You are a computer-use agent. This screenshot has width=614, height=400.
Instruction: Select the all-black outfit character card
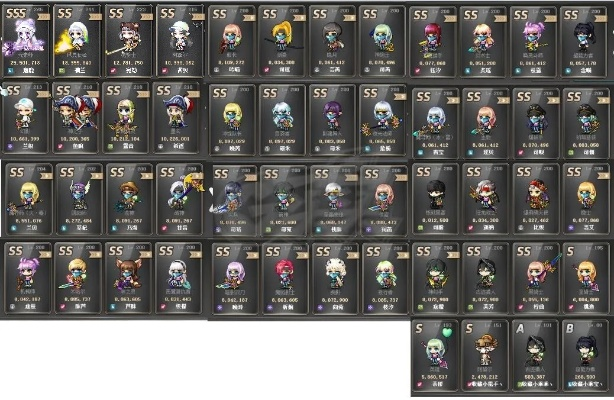click(x=435, y=199)
